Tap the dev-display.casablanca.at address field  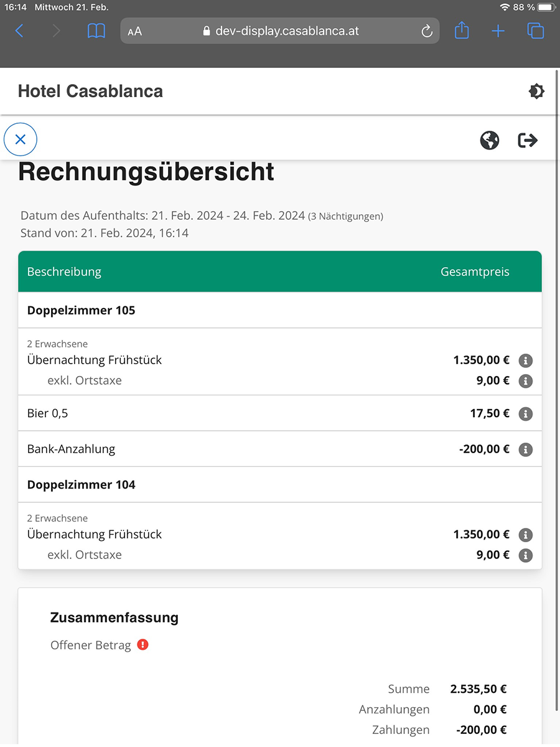point(286,31)
